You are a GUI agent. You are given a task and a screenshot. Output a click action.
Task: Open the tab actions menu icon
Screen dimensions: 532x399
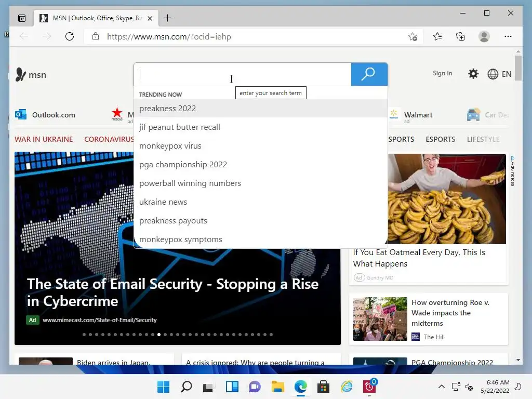pos(22,18)
